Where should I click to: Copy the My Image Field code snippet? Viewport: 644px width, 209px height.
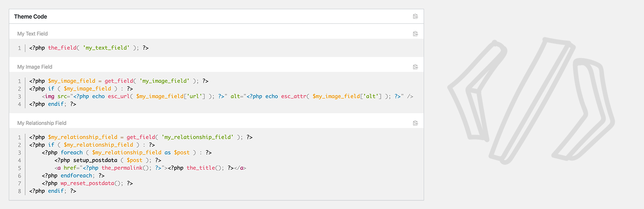(x=415, y=67)
